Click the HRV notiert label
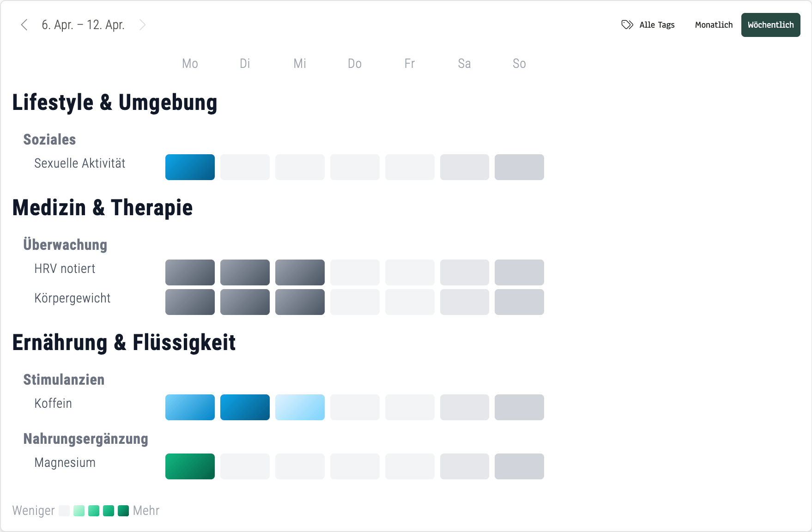812x532 pixels. (x=64, y=268)
